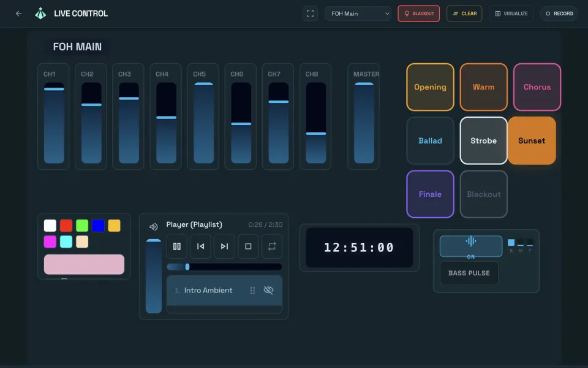Adjust the CH8 fader
This screenshot has height=368, width=588.
pyautogui.click(x=316, y=123)
